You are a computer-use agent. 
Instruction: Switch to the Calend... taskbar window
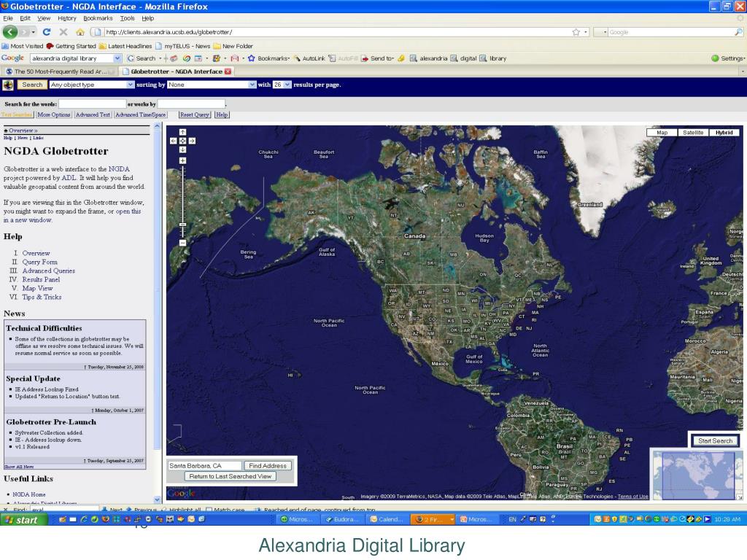click(x=387, y=519)
